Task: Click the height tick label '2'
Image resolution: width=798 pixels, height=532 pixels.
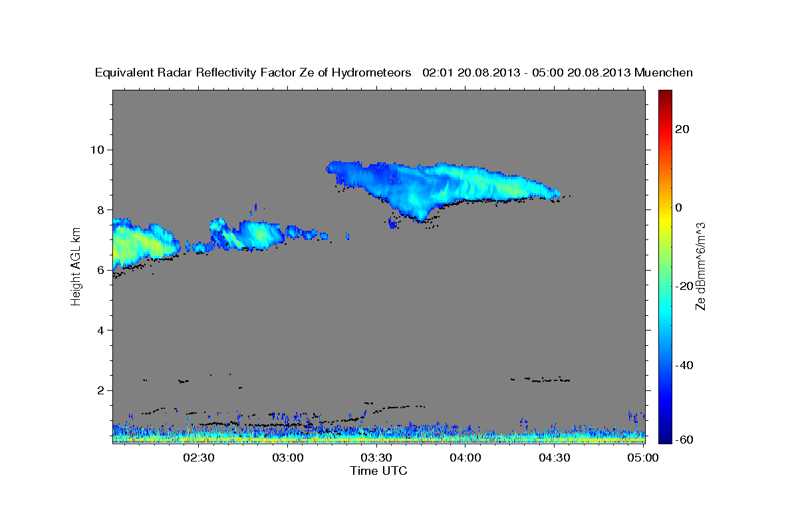Action: 102,390
